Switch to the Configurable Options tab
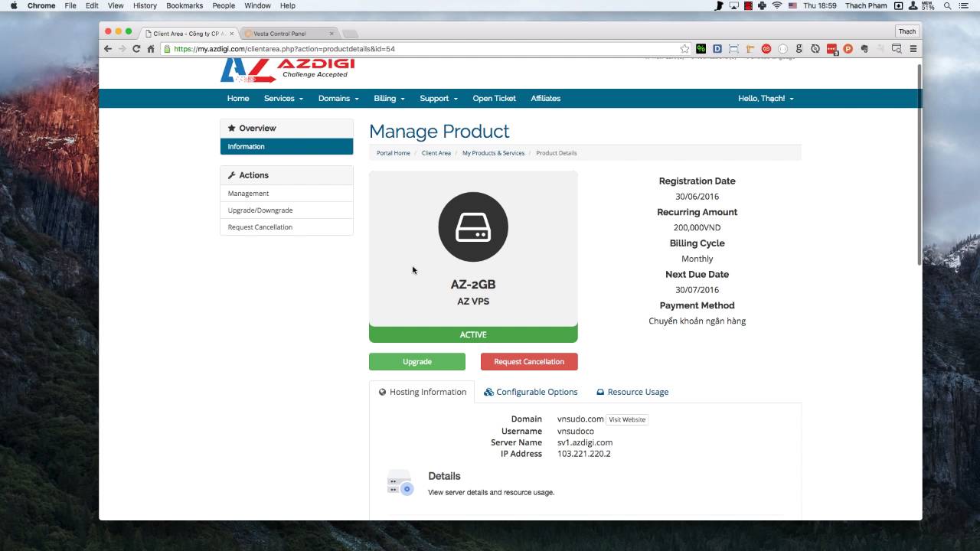This screenshot has width=980, height=551. pyautogui.click(x=531, y=392)
